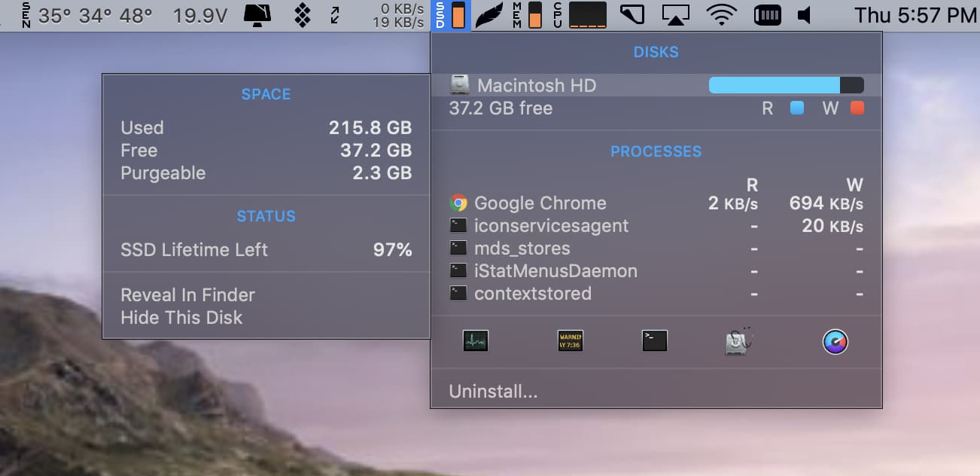Click the DISKS section header
This screenshot has height=476, width=980.
[x=656, y=52]
